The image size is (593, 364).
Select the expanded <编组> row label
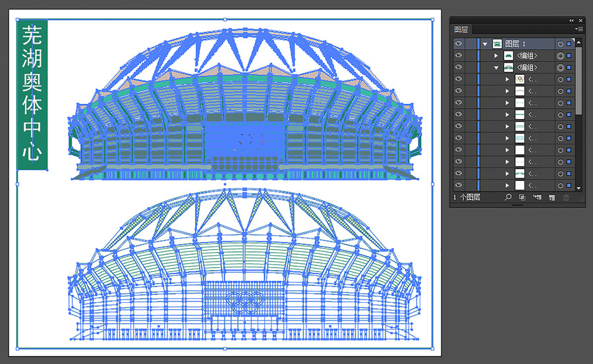pyautogui.click(x=527, y=68)
